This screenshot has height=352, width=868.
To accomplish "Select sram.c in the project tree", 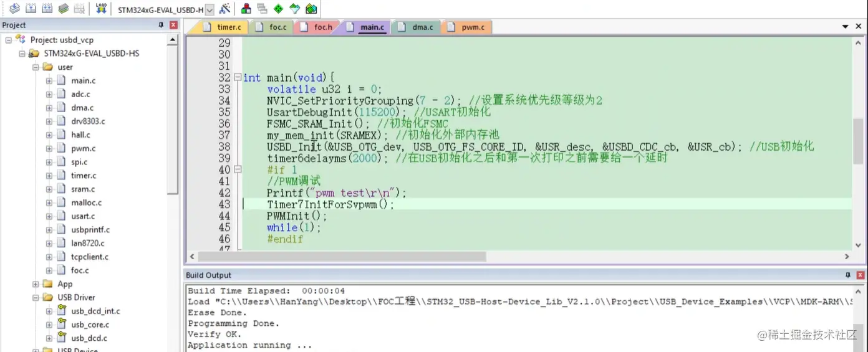I will (x=83, y=189).
